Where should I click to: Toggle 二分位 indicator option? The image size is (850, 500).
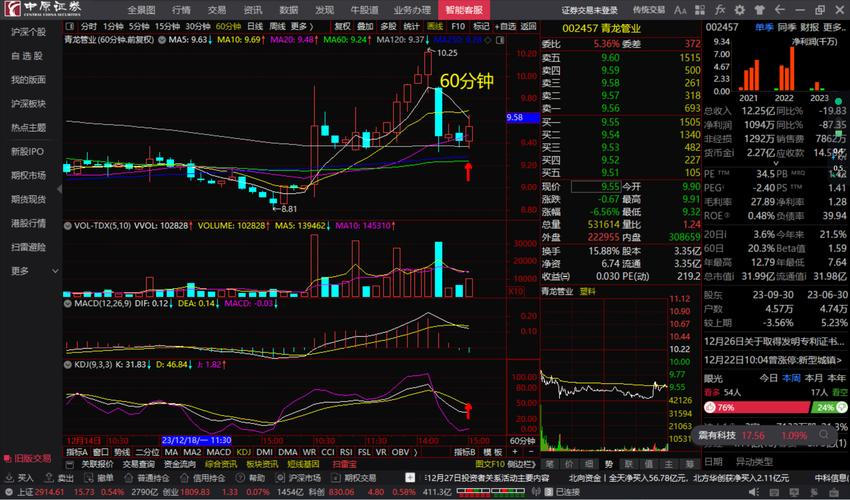tap(147, 452)
